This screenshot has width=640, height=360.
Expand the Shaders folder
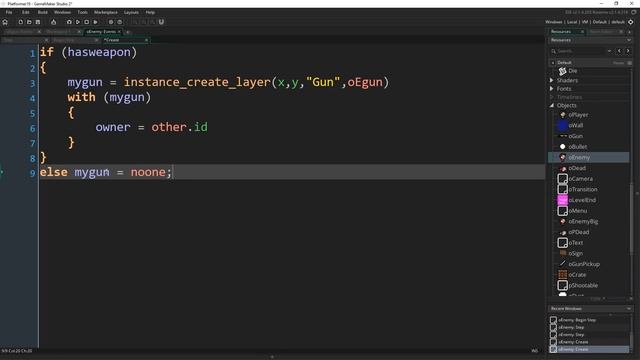pyautogui.click(x=552, y=80)
